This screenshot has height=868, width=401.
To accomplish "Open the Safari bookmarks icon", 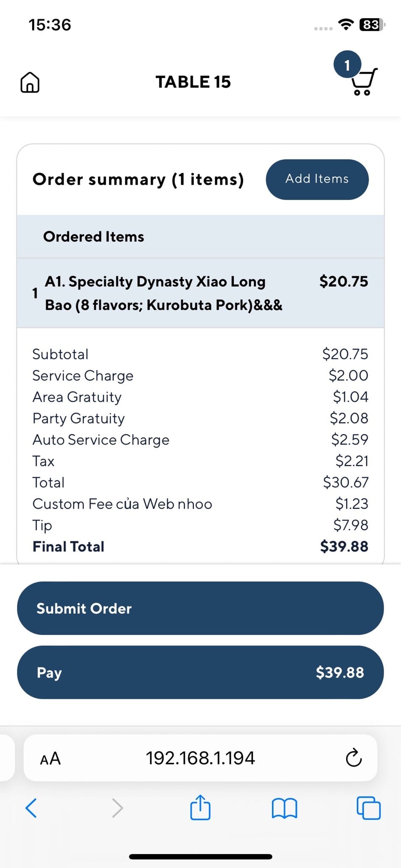I will click(x=284, y=808).
